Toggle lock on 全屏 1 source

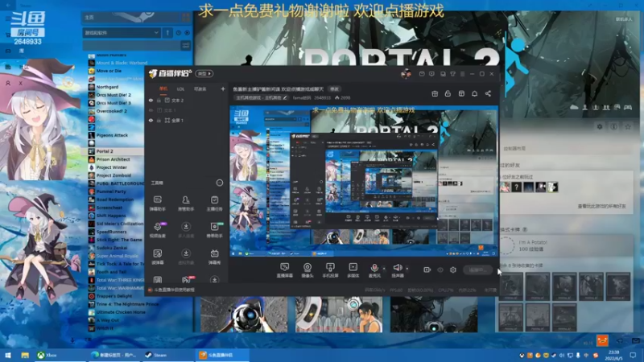pos(159,120)
